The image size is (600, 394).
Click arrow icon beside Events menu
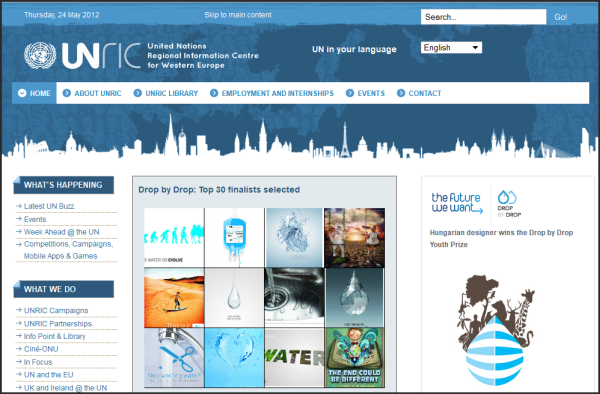point(350,93)
